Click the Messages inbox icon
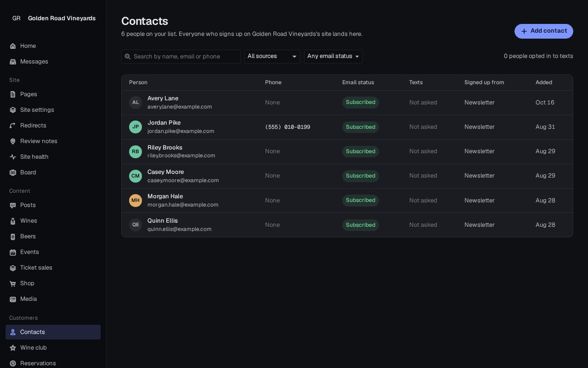The height and width of the screenshot is (368, 588). pyautogui.click(x=13, y=62)
